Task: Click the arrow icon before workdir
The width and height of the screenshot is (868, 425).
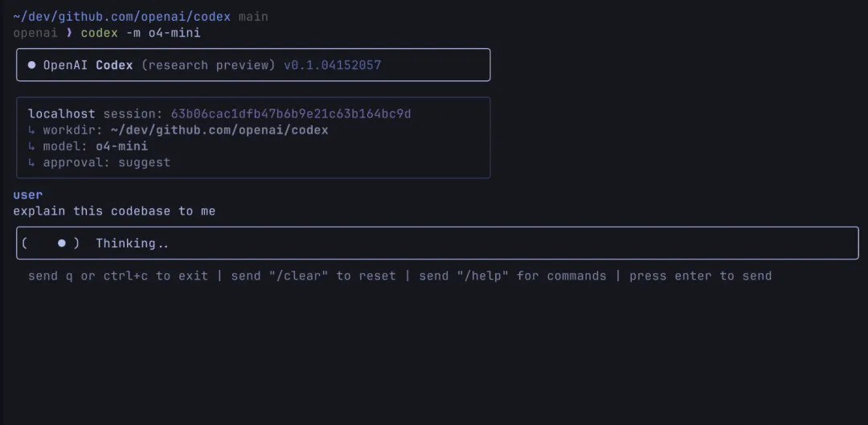Action: [x=31, y=131]
